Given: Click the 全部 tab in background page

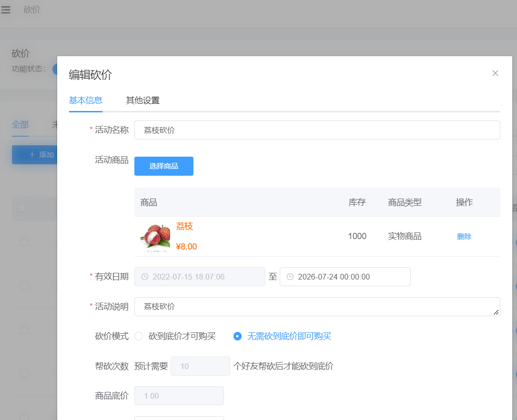Looking at the screenshot, I should click(x=20, y=125).
